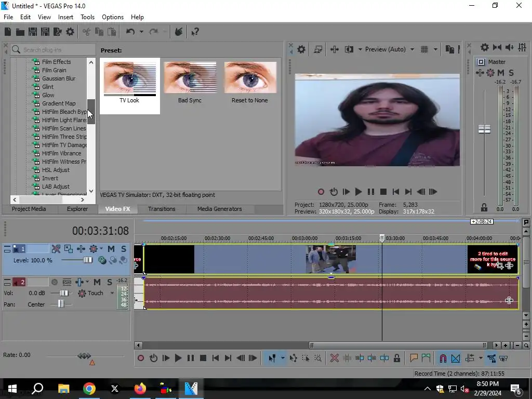Click the Render As toolbar icon
The width and height of the screenshot is (532, 399).
pyautogui.click(x=58, y=32)
